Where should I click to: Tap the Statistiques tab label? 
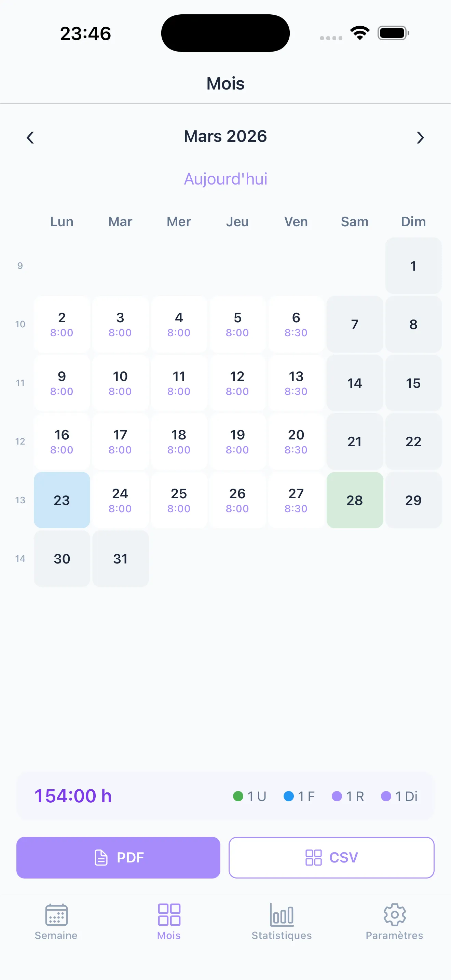coord(282,936)
